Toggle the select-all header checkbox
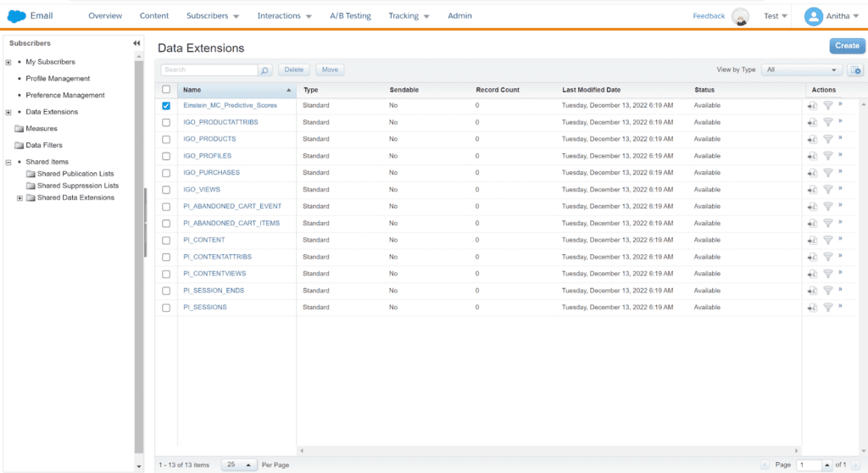This screenshot has width=868, height=473. click(x=166, y=90)
